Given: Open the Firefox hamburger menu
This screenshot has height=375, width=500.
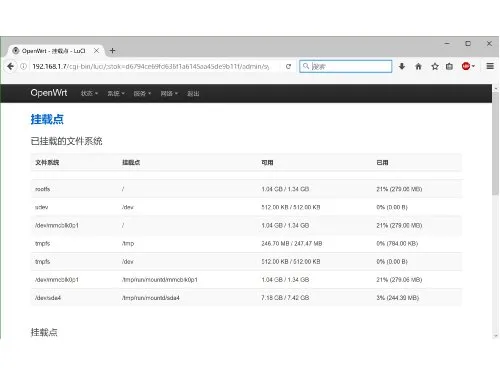Looking at the screenshot, I should coord(490,66).
